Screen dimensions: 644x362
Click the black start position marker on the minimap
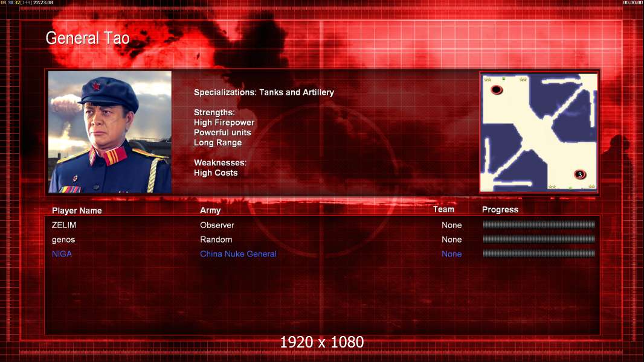click(497, 89)
